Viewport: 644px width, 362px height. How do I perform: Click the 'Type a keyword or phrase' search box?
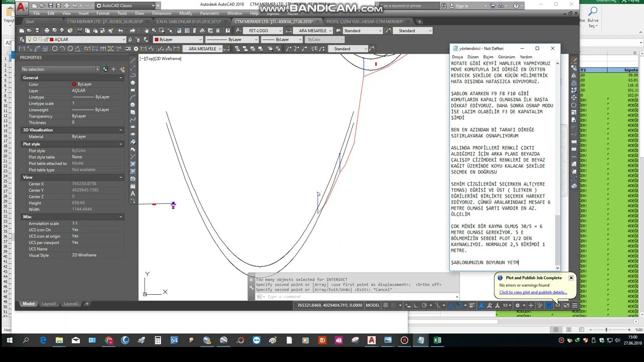coord(410,6)
